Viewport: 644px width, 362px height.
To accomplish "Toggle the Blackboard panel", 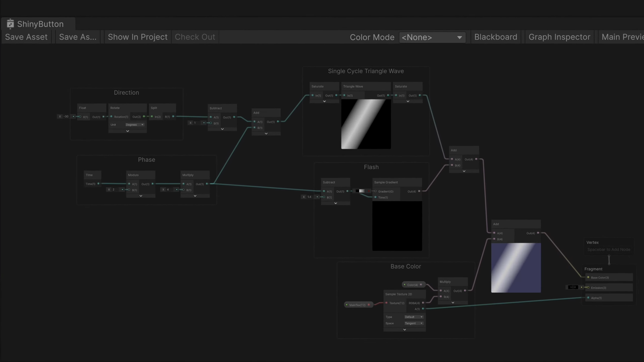I will click(x=496, y=37).
